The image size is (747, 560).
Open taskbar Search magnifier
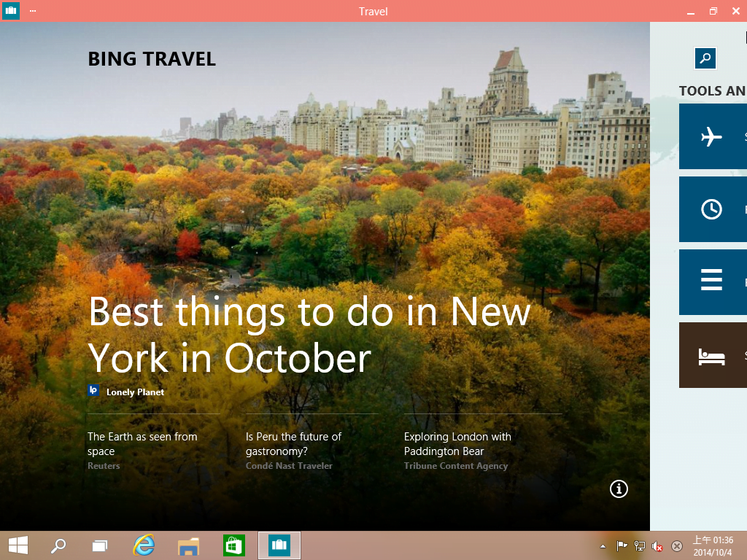pos(58,545)
